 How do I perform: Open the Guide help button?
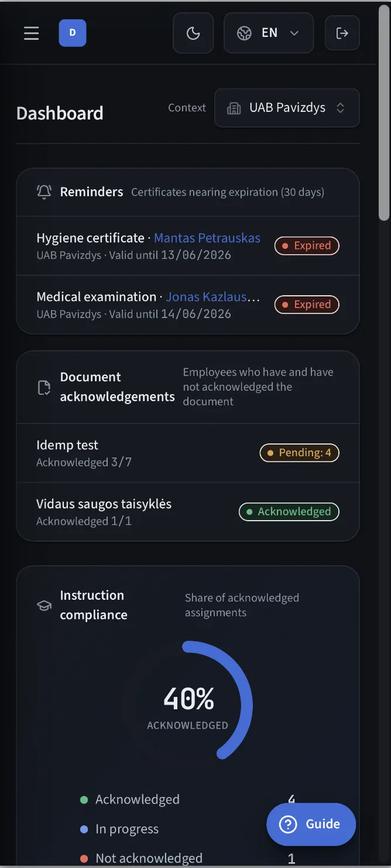point(311,824)
